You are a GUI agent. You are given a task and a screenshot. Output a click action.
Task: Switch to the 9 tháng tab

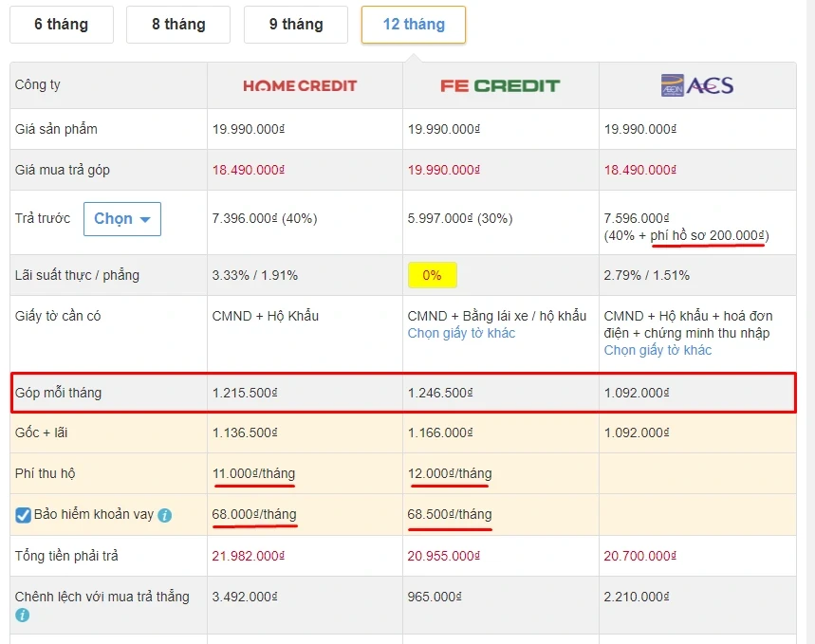[x=296, y=25]
